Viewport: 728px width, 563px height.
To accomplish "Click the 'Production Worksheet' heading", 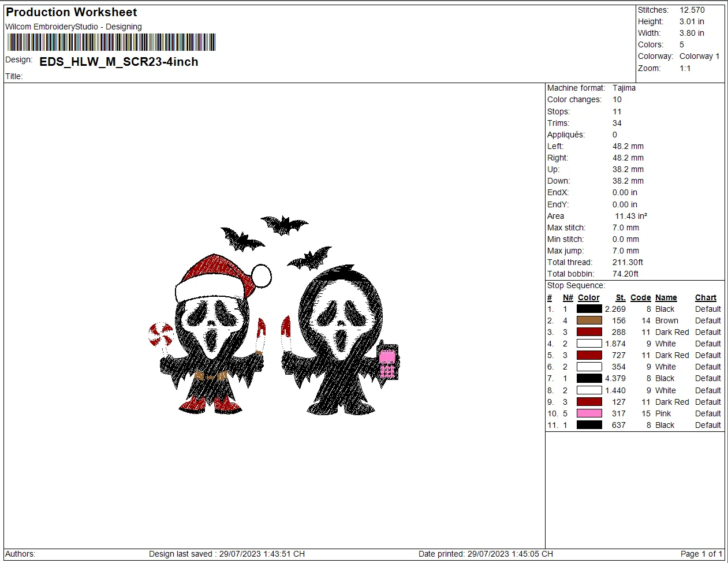I will (72, 12).
